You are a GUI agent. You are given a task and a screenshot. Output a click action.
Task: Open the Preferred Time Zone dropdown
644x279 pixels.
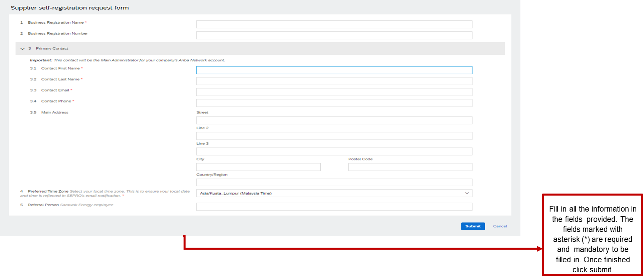(334, 193)
